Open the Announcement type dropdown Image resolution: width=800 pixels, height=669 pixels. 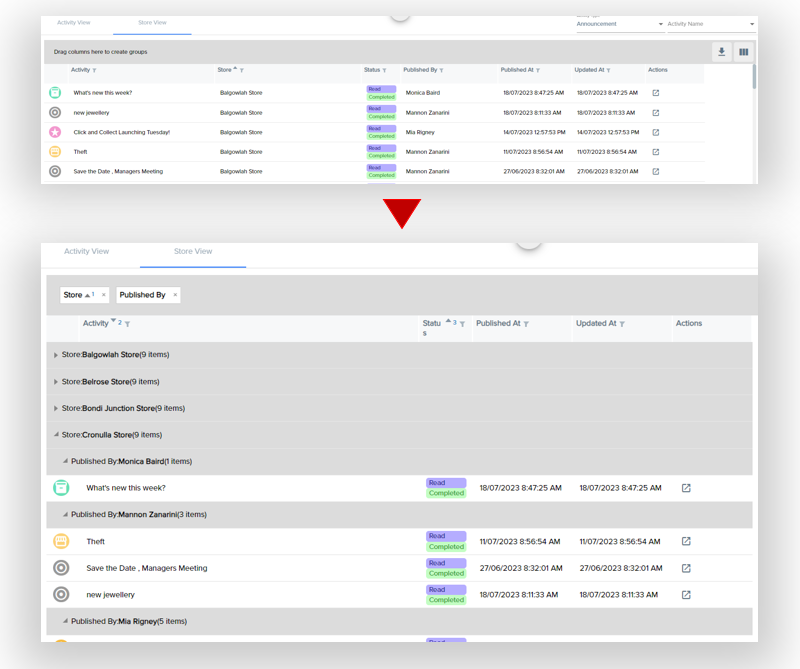point(620,24)
